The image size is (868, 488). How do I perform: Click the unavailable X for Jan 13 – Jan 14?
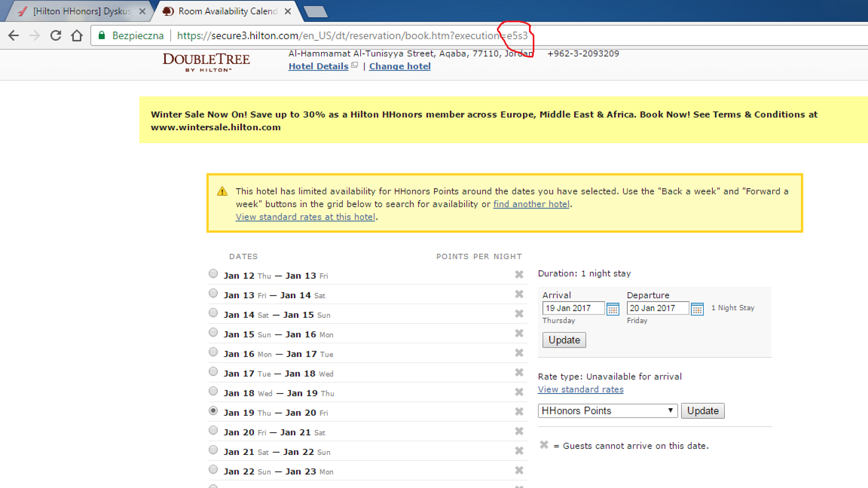tap(519, 294)
